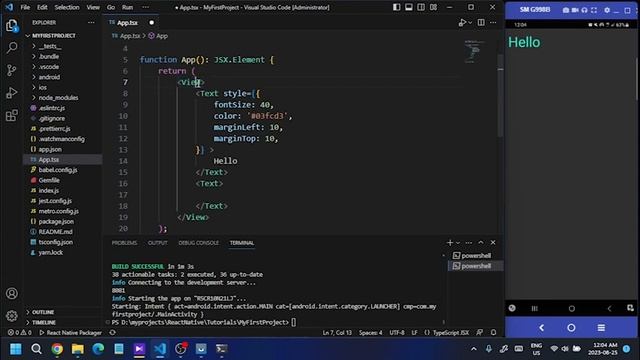The width and height of the screenshot is (640, 360).
Task: Open the Accounts menu icon
Action: pyautogui.click(x=12, y=293)
